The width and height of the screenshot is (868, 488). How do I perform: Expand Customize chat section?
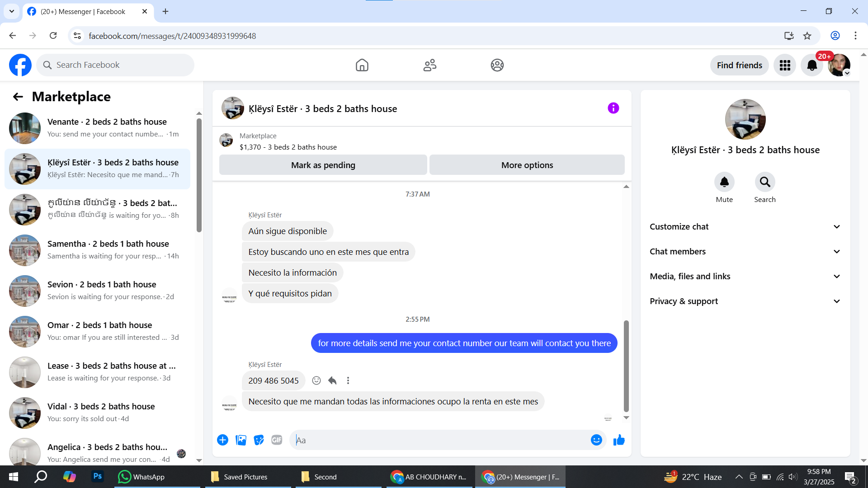tap(745, 227)
